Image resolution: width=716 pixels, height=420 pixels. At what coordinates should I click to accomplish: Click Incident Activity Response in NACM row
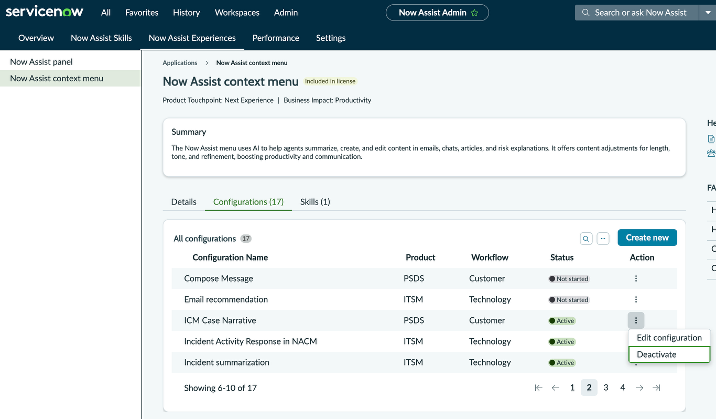pyautogui.click(x=424, y=341)
